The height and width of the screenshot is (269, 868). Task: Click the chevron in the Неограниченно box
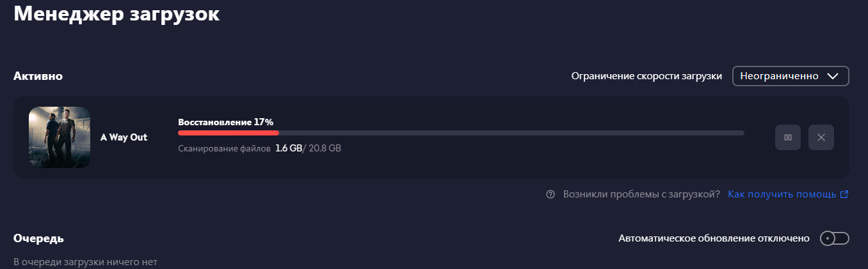(x=833, y=76)
